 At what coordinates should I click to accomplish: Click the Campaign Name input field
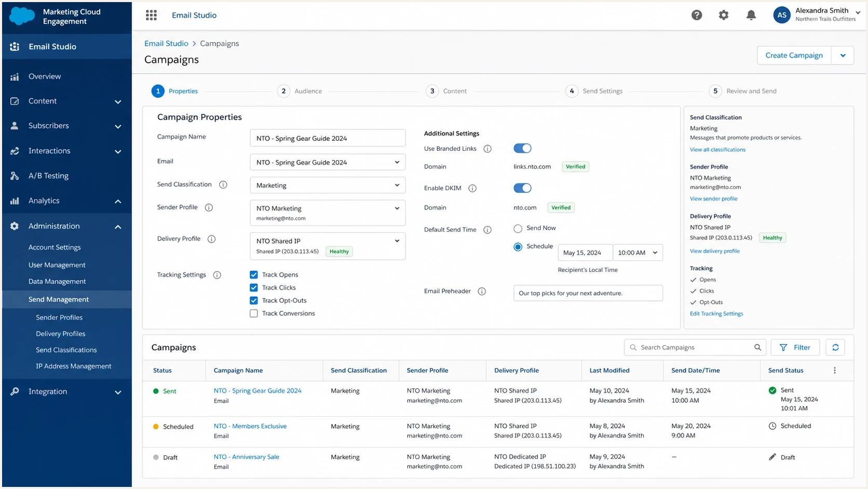pyautogui.click(x=328, y=138)
